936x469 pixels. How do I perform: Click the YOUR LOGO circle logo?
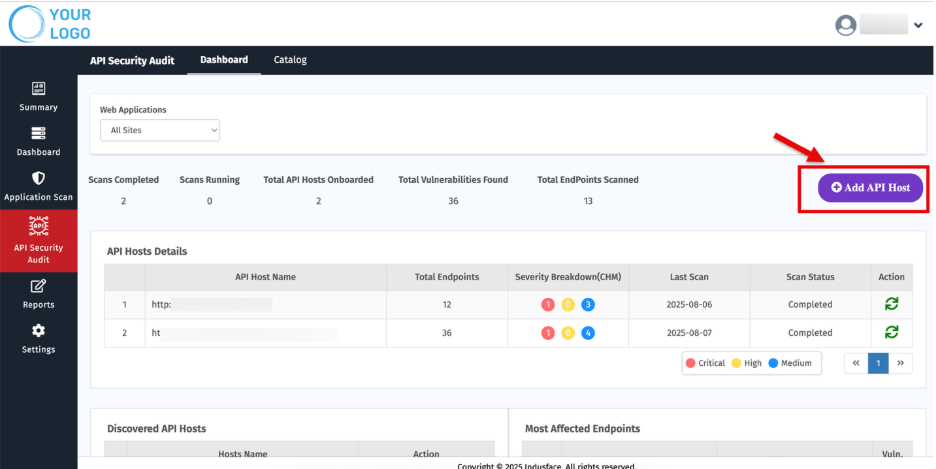click(x=26, y=24)
